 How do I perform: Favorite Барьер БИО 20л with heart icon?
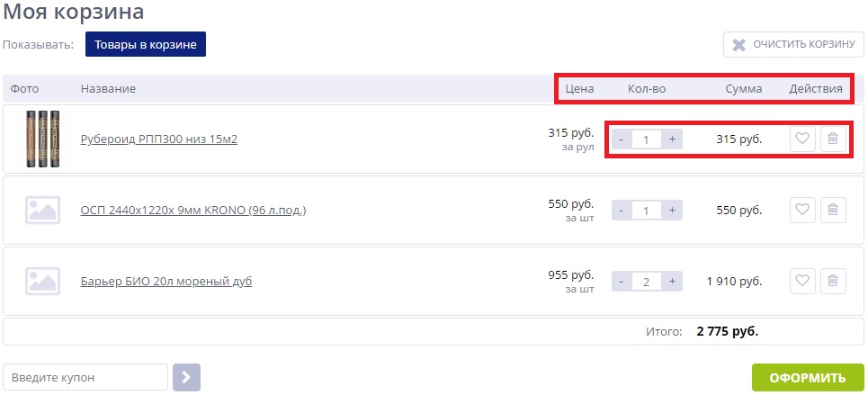[x=802, y=281]
